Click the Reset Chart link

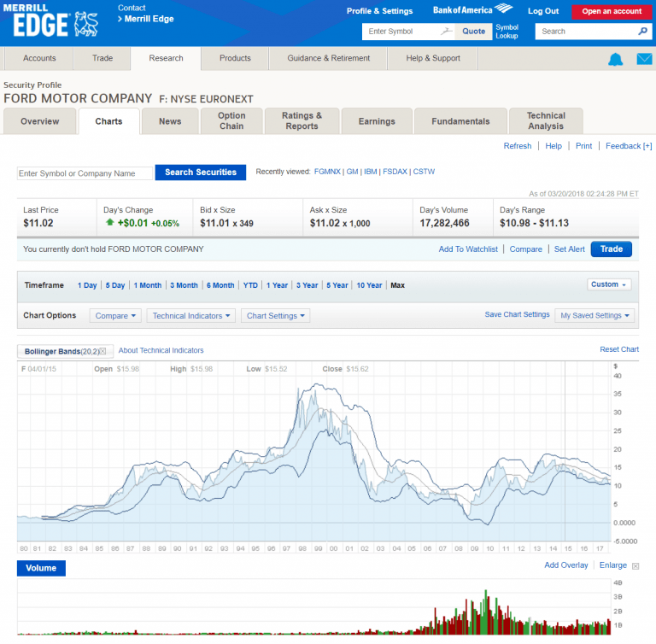tap(619, 349)
